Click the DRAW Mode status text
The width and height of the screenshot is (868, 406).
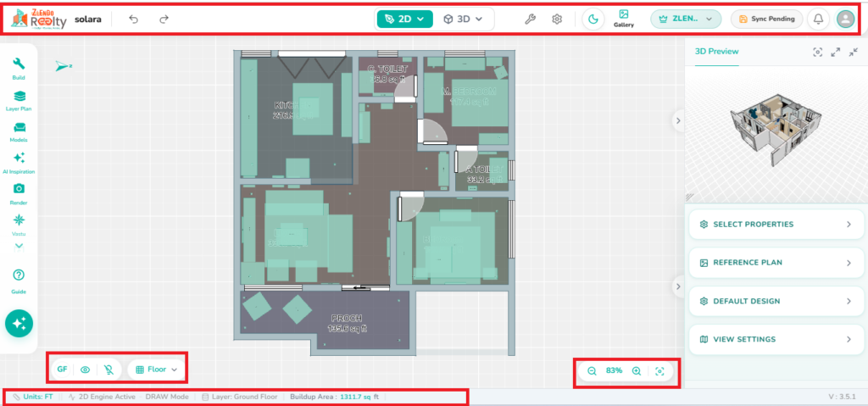(167, 397)
